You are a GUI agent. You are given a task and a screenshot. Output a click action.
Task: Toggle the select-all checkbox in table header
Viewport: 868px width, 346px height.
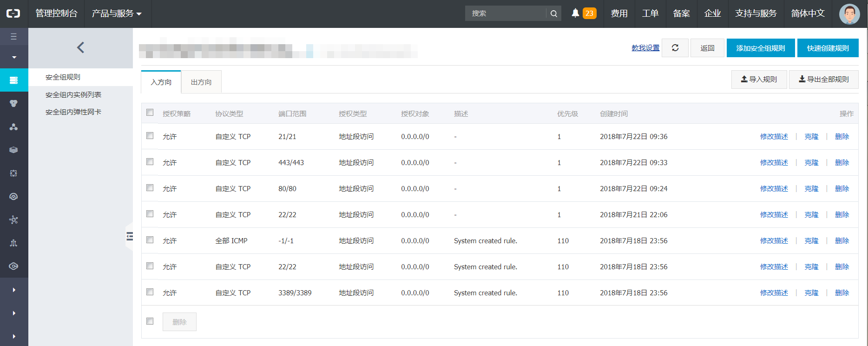tap(150, 113)
